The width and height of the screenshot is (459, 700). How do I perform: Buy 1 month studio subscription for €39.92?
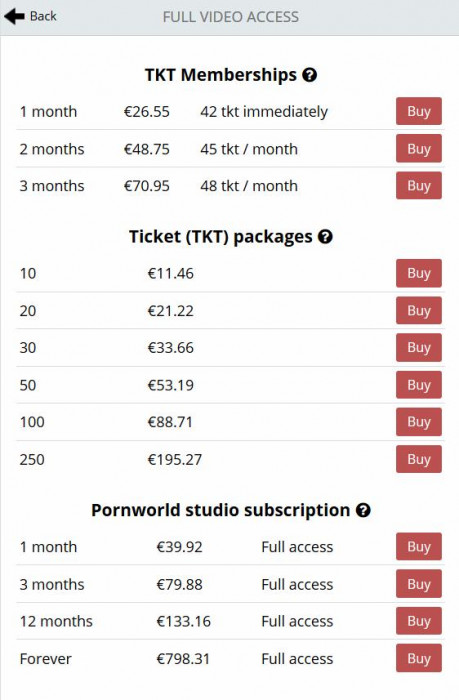coord(419,546)
